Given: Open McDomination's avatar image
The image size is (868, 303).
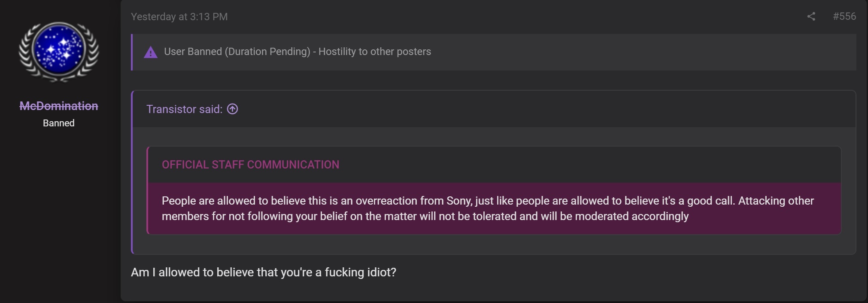Looking at the screenshot, I should click(x=59, y=52).
